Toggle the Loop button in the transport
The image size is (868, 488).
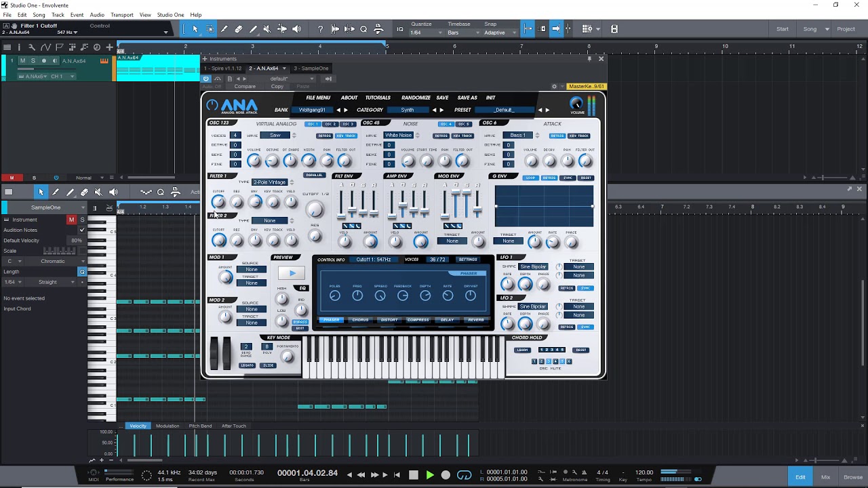(464, 475)
